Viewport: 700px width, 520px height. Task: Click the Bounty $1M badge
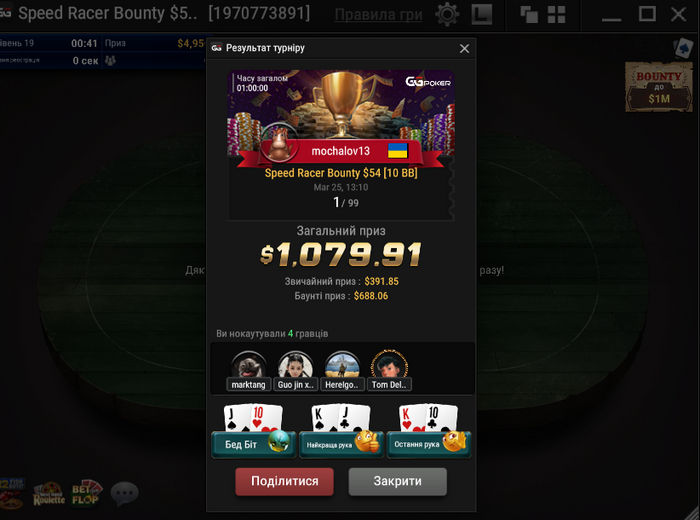658,87
